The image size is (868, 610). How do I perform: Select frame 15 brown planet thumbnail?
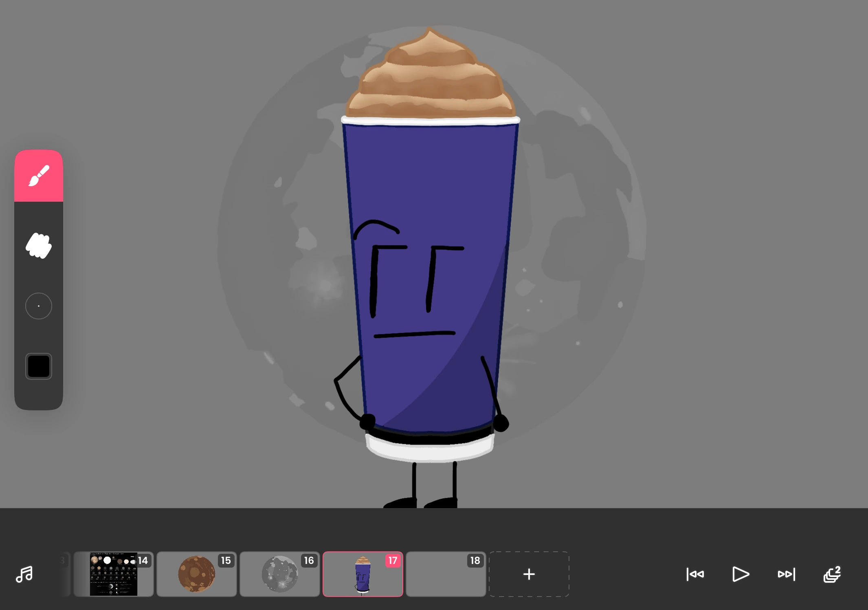tap(196, 574)
